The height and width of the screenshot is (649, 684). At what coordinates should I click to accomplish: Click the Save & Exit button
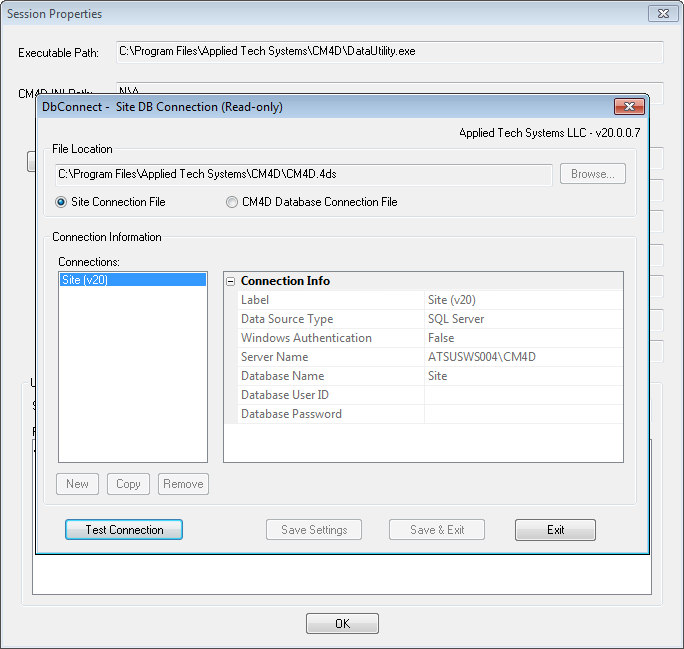(437, 530)
